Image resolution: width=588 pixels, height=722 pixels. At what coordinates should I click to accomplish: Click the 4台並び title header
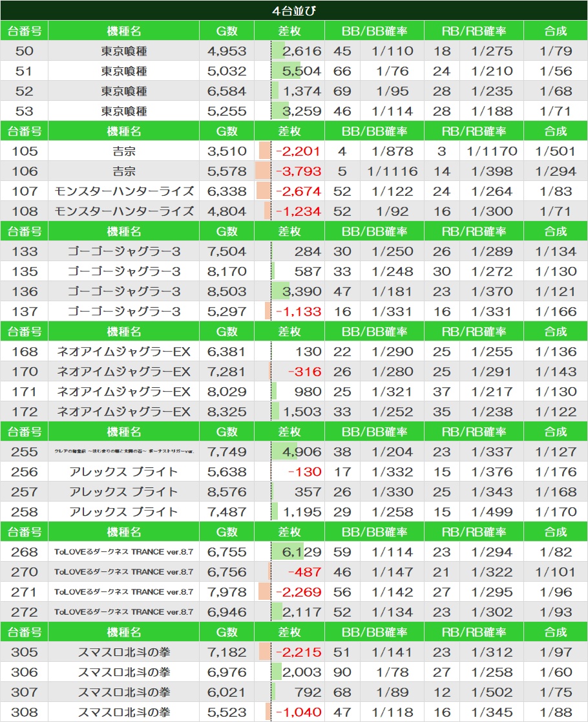(x=294, y=10)
